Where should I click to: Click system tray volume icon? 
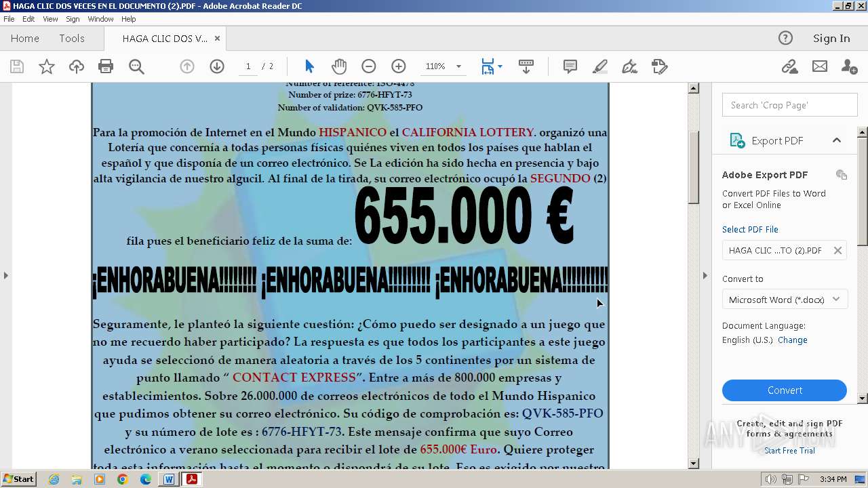coord(772,479)
